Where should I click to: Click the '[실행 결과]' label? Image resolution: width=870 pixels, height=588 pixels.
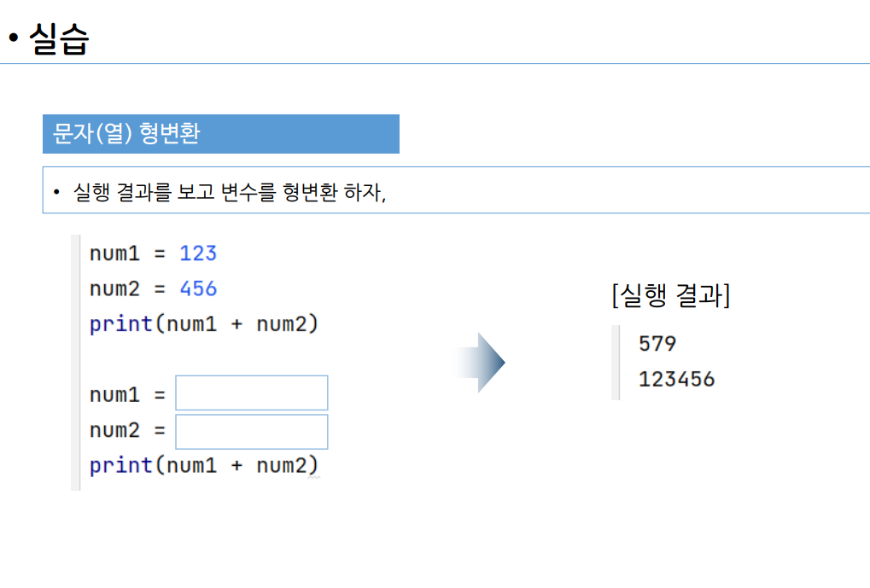(x=670, y=294)
